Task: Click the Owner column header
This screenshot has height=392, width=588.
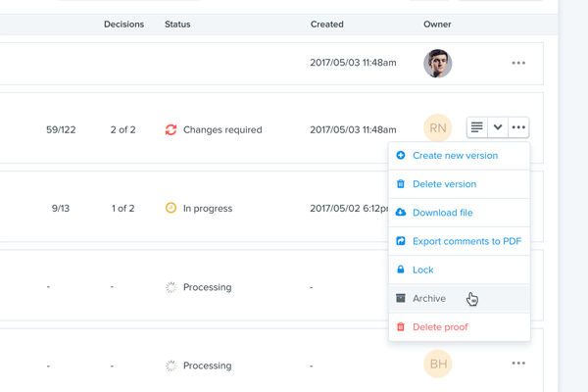Action: coord(437,24)
